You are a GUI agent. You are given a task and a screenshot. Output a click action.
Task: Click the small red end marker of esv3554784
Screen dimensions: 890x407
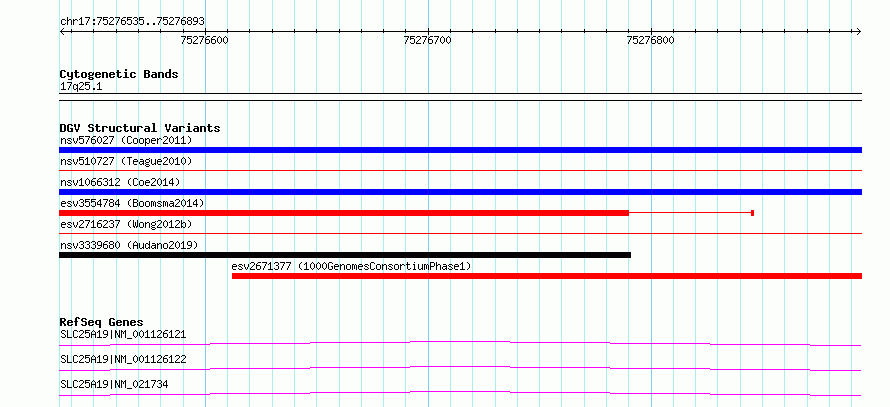pos(752,213)
